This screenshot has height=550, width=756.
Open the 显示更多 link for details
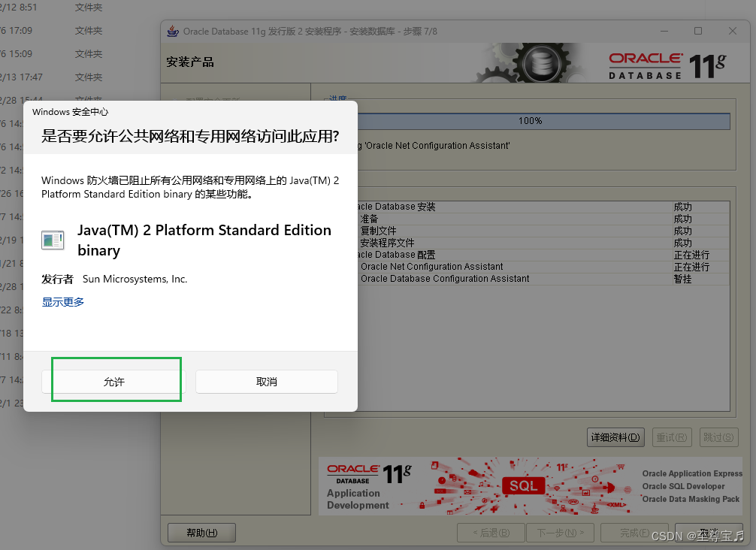click(62, 302)
